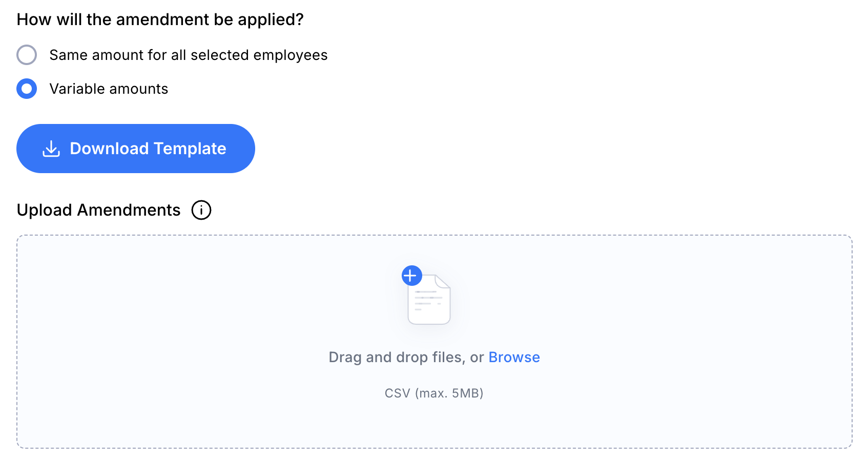This screenshot has height=461, width=868.
Task: Click the word 'Template' on the blue button
Action: point(190,149)
